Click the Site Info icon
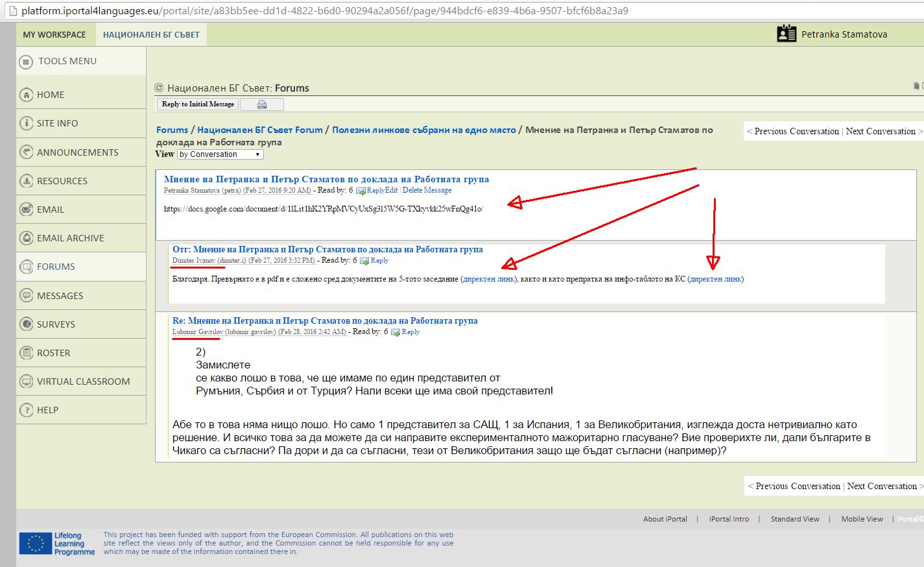 [26, 123]
